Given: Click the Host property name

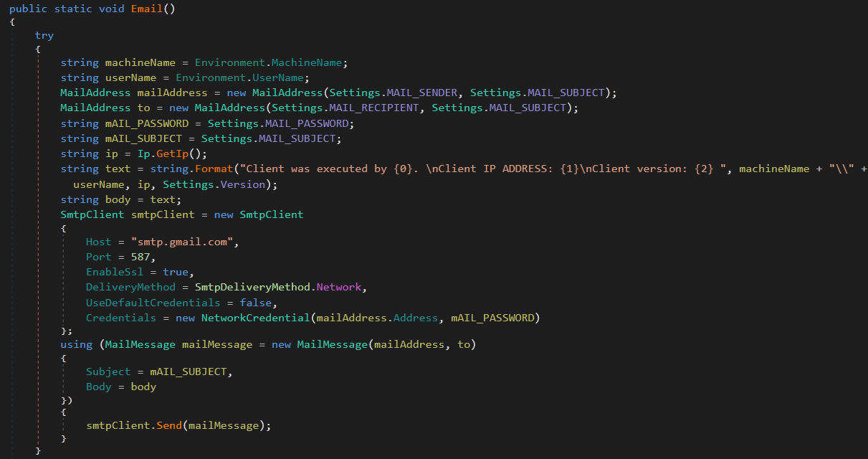Looking at the screenshot, I should pyautogui.click(x=99, y=242).
